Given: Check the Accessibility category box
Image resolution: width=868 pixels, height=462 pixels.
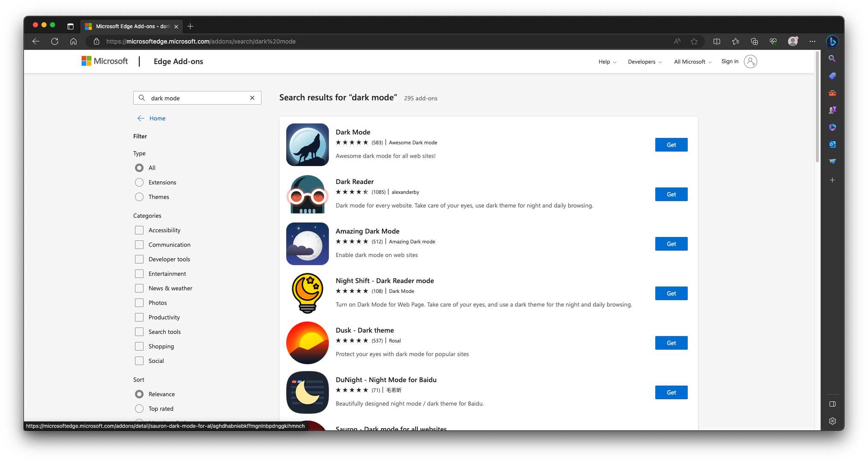Looking at the screenshot, I should (139, 230).
